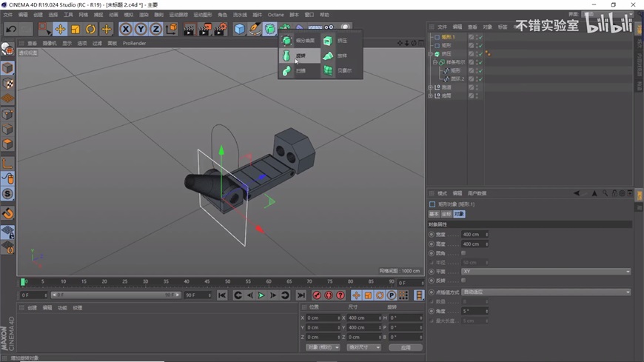This screenshot has height=362, width=644.
Task: Click the red Record keyframe button
Action: click(x=317, y=295)
